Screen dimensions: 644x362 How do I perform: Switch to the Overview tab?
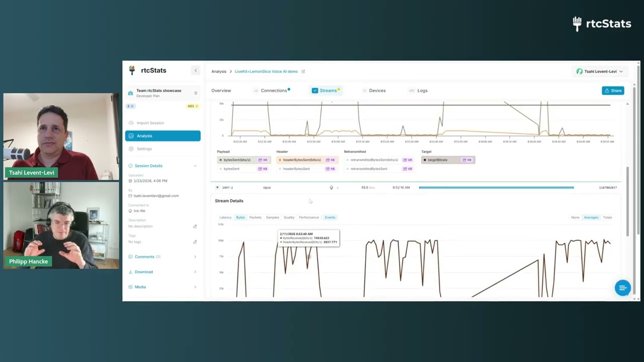tap(221, 90)
